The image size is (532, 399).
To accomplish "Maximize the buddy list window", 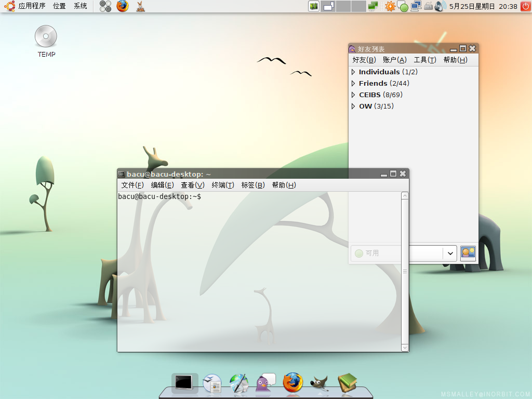I will (x=463, y=49).
